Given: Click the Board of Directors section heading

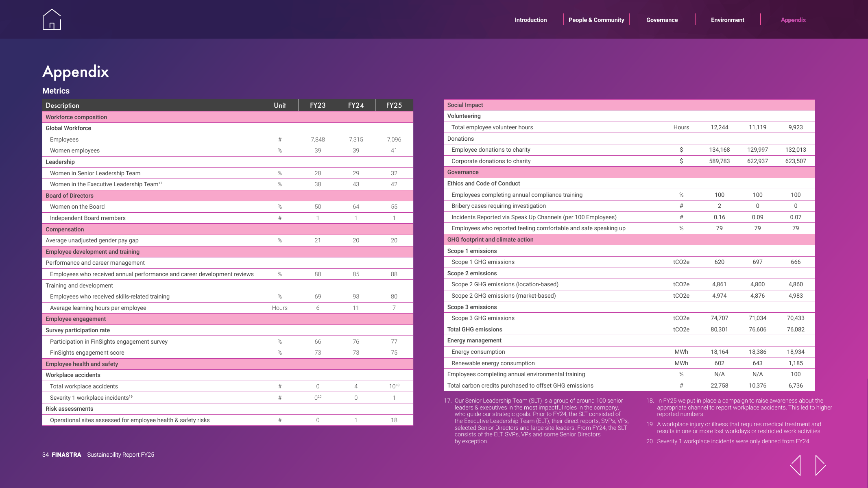Looking at the screenshot, I should click(70, 196).
